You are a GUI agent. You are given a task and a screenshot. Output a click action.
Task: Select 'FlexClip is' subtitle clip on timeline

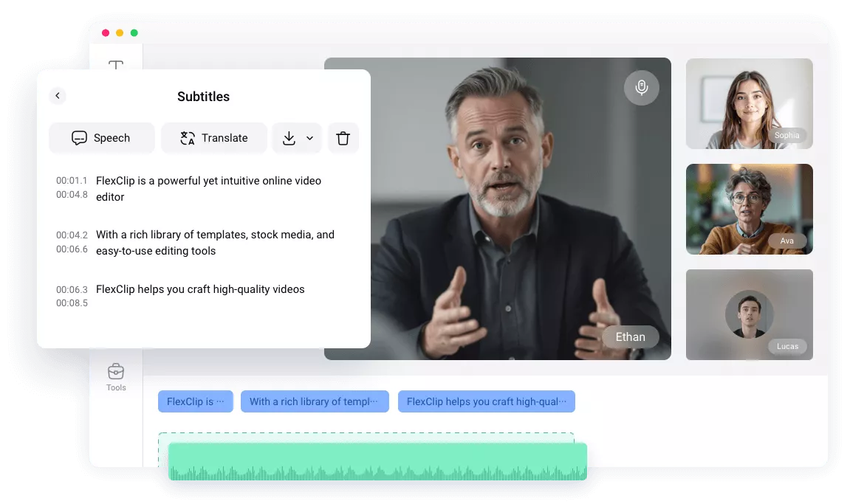[196, 401]
